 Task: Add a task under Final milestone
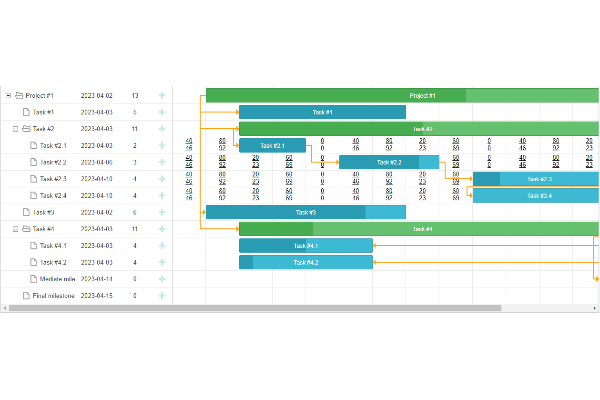point(161,296)
